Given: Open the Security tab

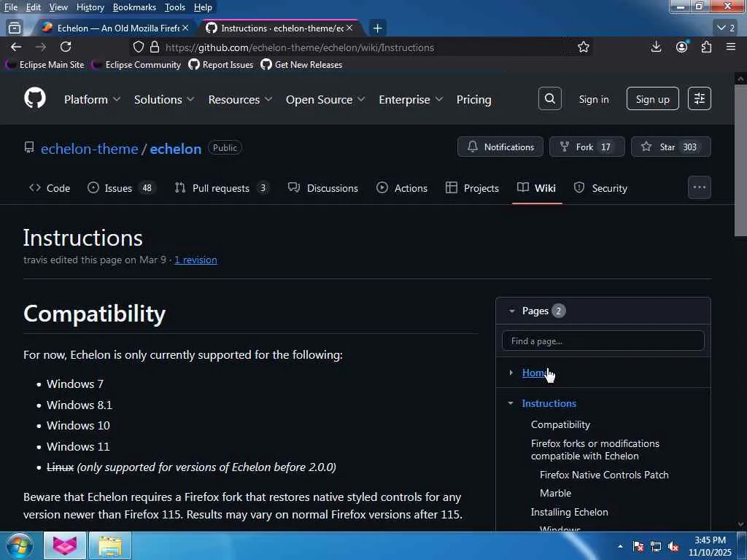Looking at the screenshot, I should click(x=601, y=188).
